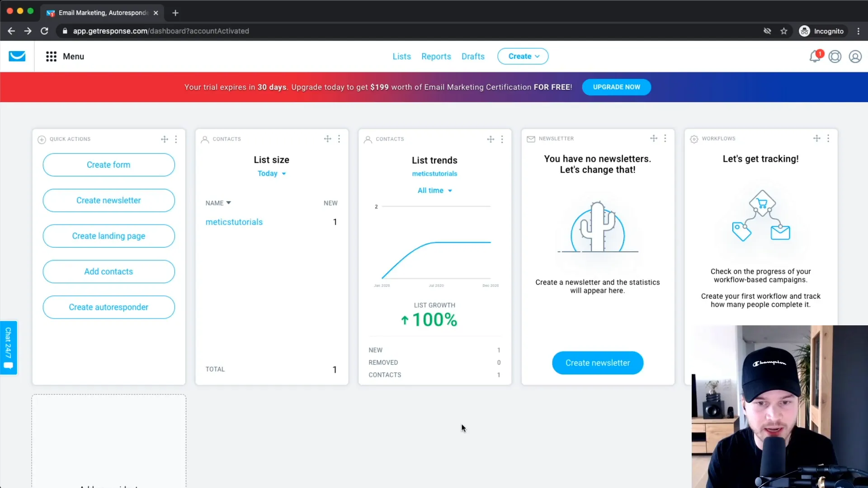Open Reports menu in navigation bar
The width and height of the screenshot is (868, 488).
click(435, 56)
